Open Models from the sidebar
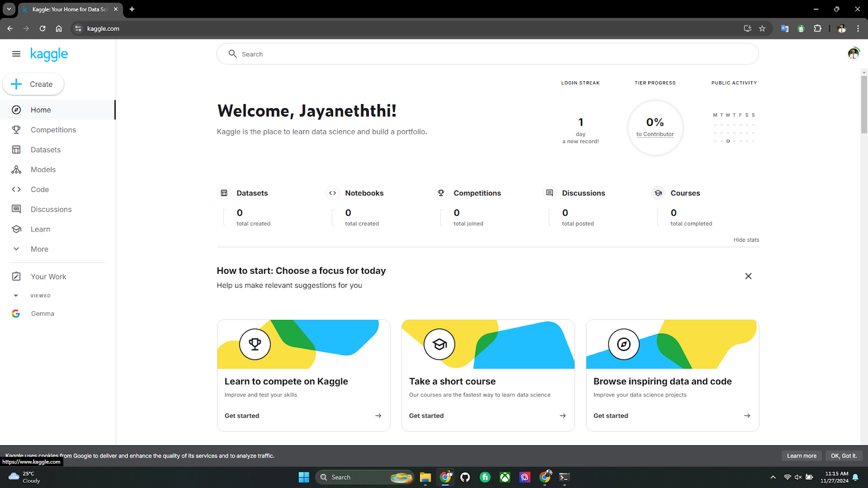This screenshot has width=868, height=488. (x=58, y=170)
